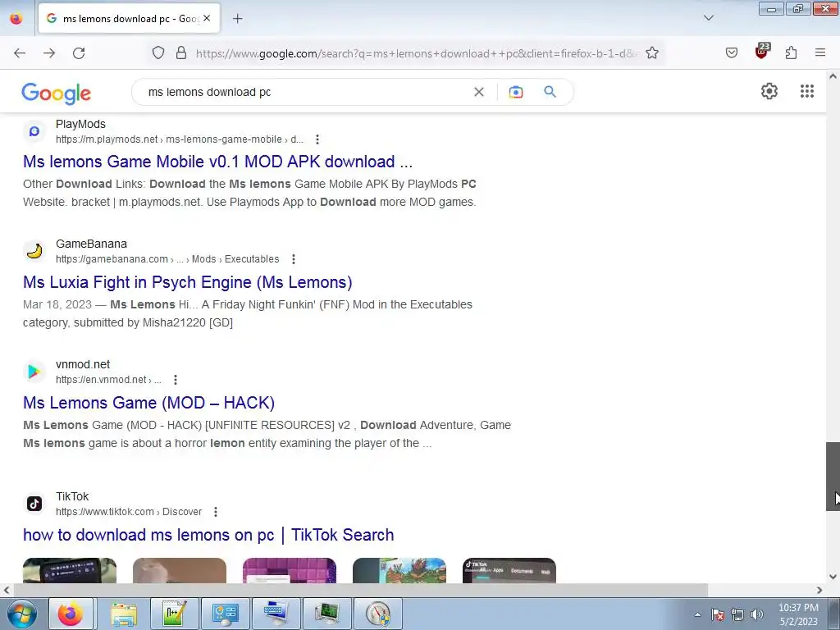Click the gamebanana.com URL breadcrumb
840x630 pixels.
click(167, 259)
